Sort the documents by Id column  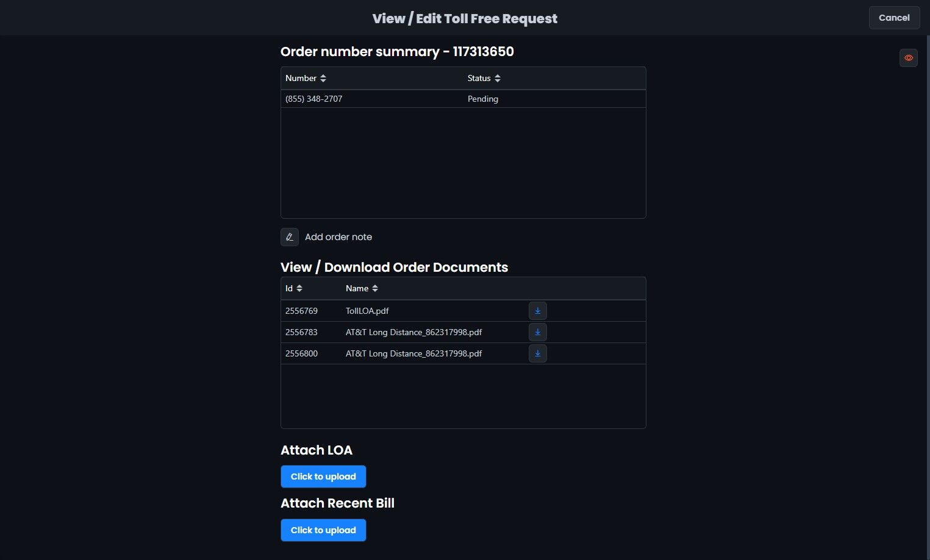click(x=299, y=288)
